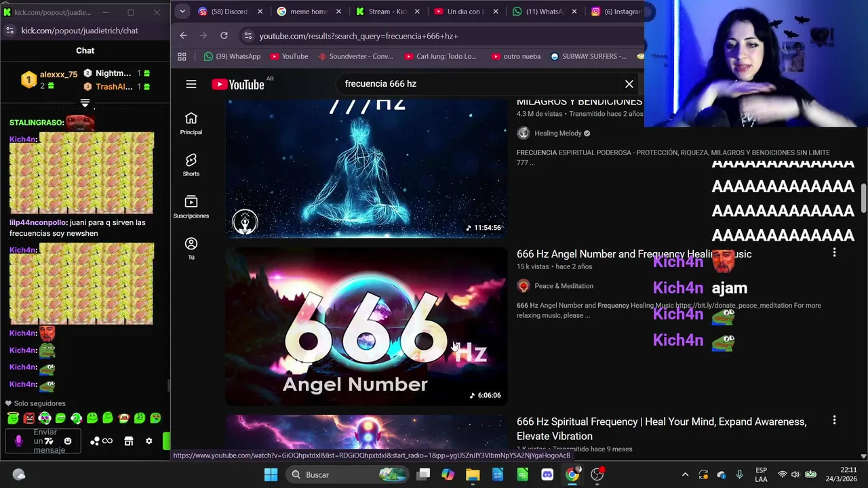This screenshot has height=488, width=868.
Task: Open options menu for 666 Hz Angel Number video
Action: click(x=834, y=253)
